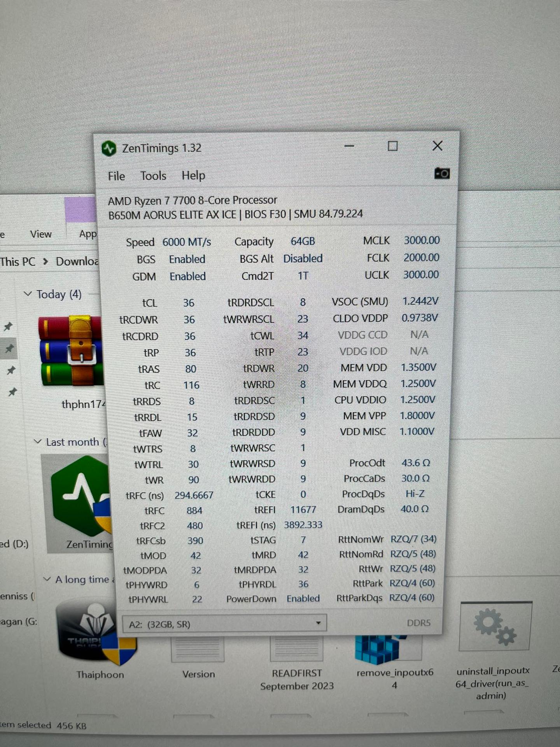Image resolution: width=560 pixels, height=747 pixels.
Task: Click Downloads in the Explorer breadcrumb
Action: pyautogui.click(x=77, y=261)
